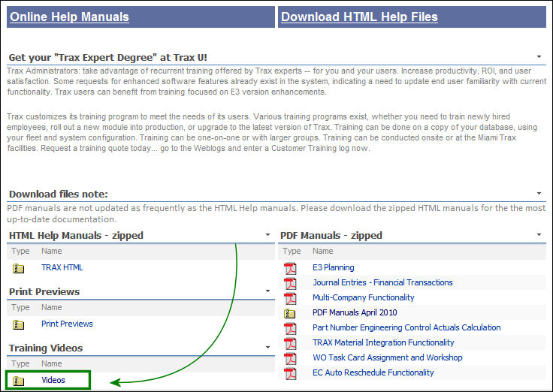Screen dimensions: 553x392
Task: Click the PDF icon beside WO Task Card Assignment
Action: pyautogui.click(x=291, y=358)
